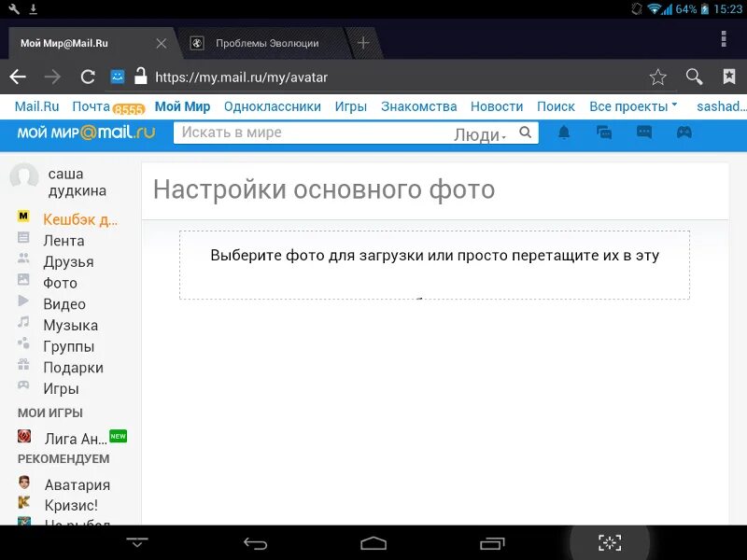Open browser overflow menu with three dots
The width and height of the screenshot is (747, 560).
point(724,38)
